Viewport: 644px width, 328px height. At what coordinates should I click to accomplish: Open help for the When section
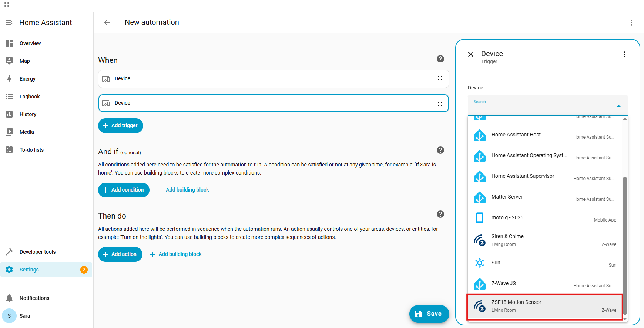point(440,59)
